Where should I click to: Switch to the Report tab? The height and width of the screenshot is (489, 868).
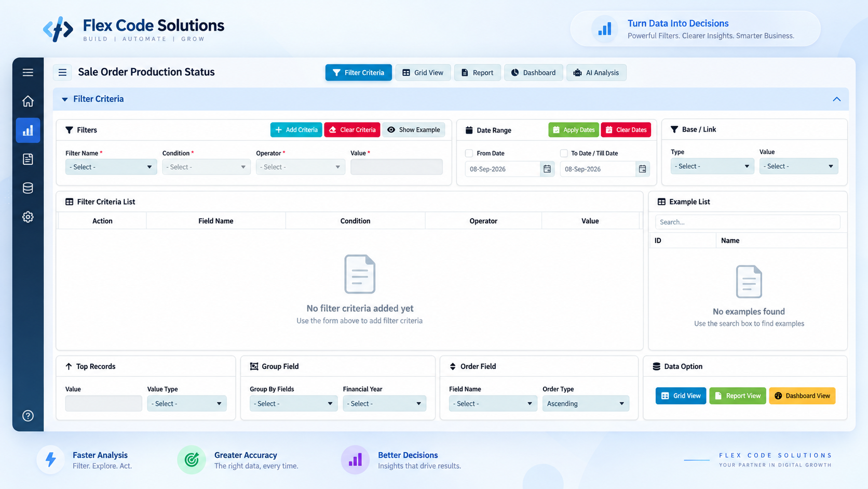tap(478, 73)
